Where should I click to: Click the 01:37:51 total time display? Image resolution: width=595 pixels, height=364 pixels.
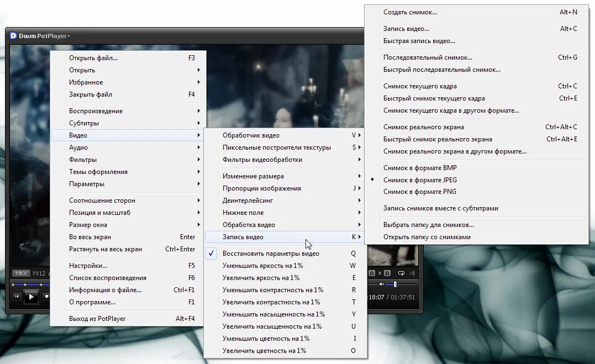(403, 297)
